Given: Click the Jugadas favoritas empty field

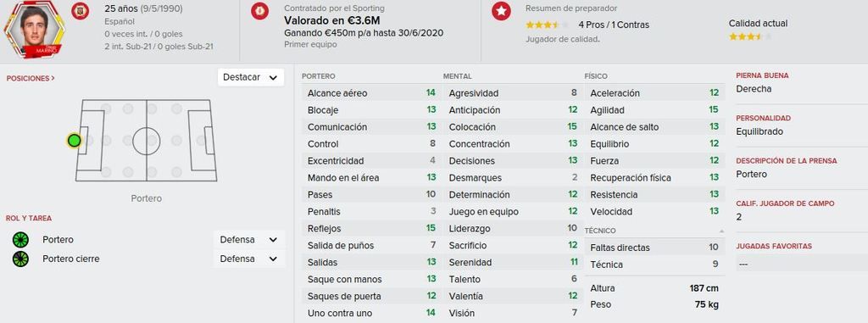Looking at the screenshot, I should (802, 265).
